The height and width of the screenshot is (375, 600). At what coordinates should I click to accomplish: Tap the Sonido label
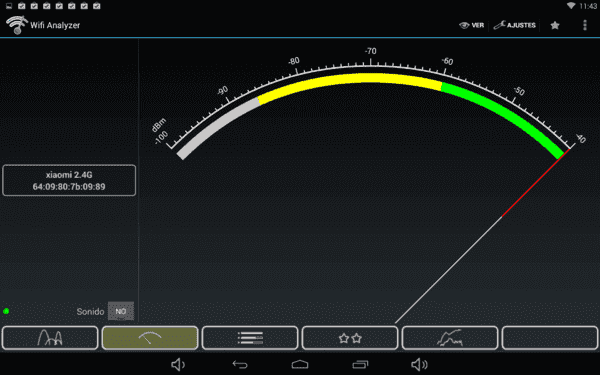point(90,311)
